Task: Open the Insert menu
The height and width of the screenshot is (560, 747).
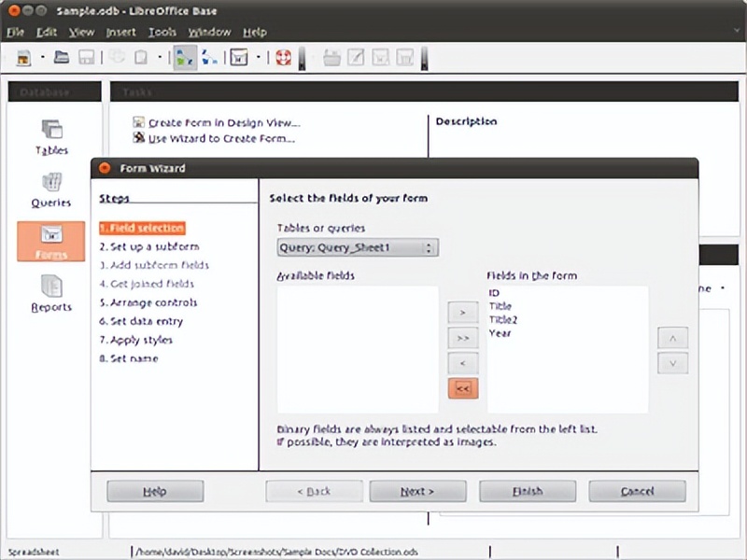Action: [120, 33]
